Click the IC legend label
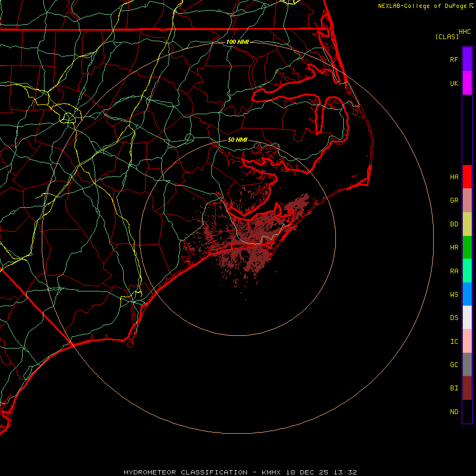 454,342
